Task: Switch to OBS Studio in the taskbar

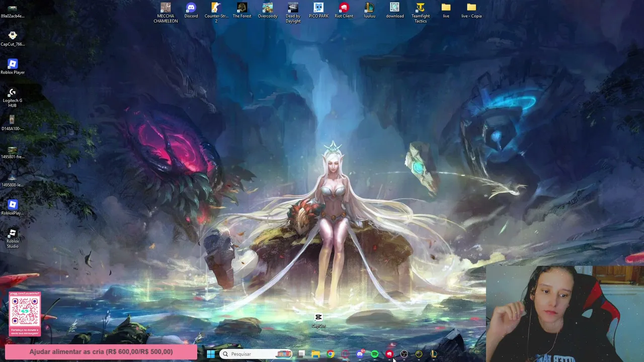Action: (404, 354)
